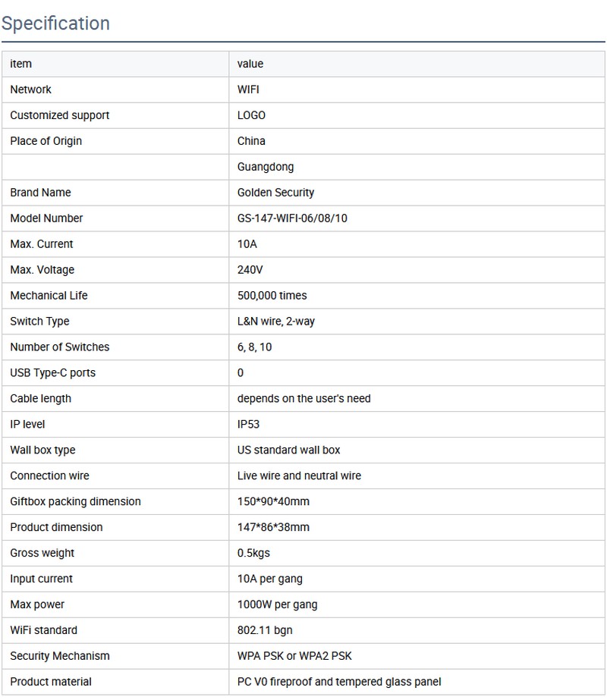Image resolution: width=607 pixels, height=700 pixels.
Task: Click the US standard wall box value
Action: [289, 450]
